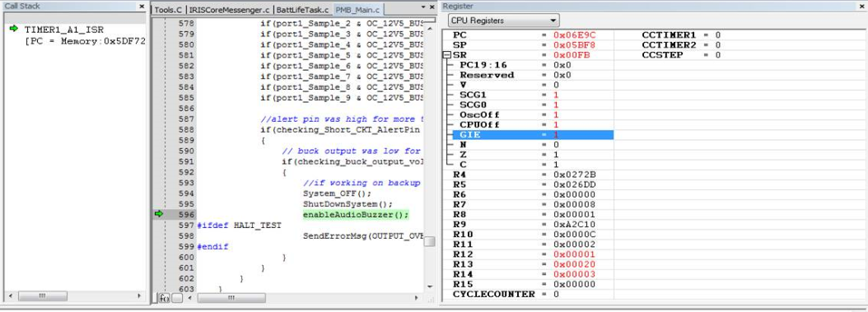Select the PC19:16 field row

[533, 65]
